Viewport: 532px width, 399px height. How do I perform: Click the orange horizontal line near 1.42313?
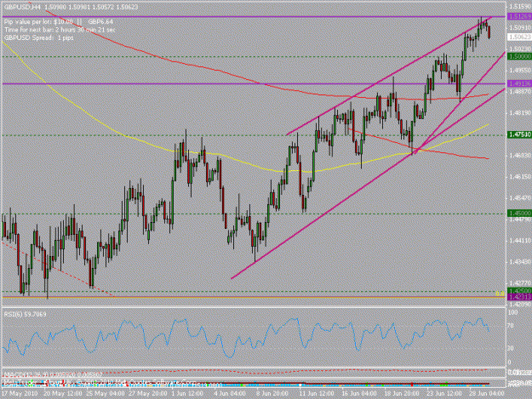coord(253,297)
